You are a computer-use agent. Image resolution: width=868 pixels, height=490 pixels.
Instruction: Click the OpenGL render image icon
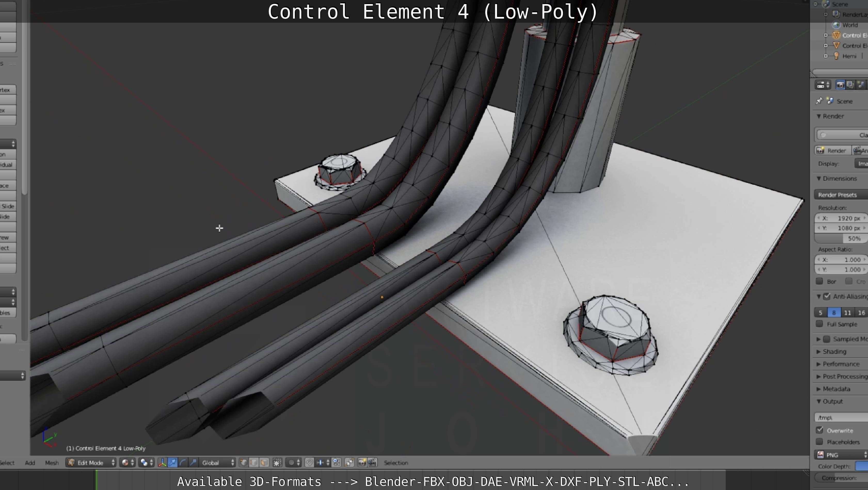362,463
